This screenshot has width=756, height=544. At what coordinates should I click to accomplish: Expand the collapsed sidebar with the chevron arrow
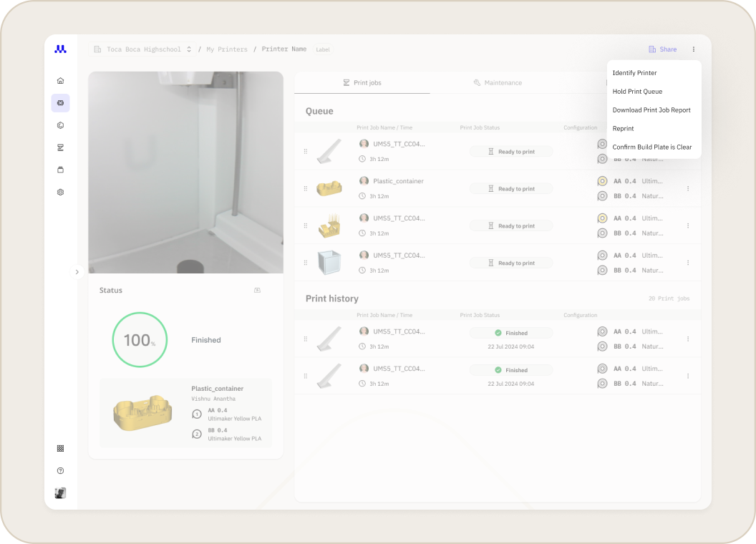[77, 272]
